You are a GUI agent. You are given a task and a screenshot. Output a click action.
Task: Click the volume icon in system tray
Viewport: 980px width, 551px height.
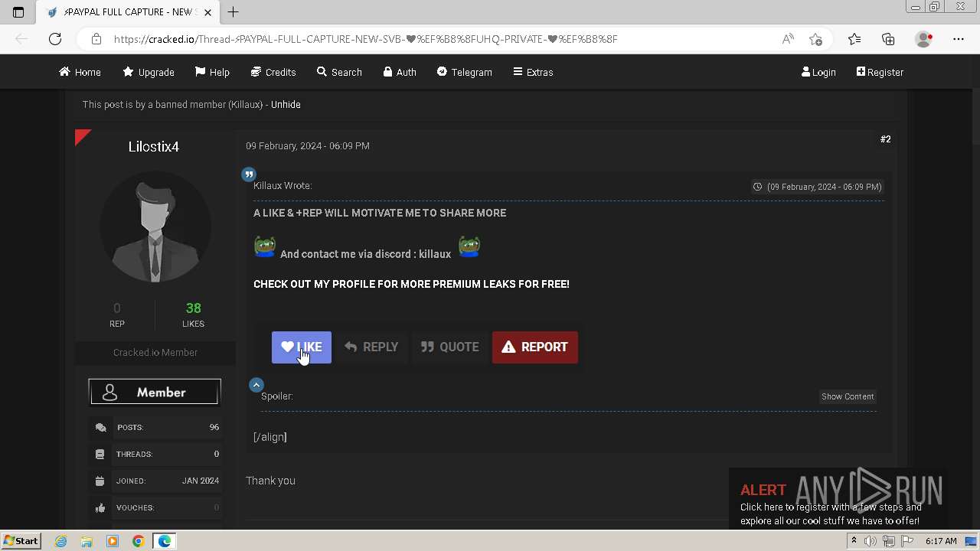tap(871, 541)
